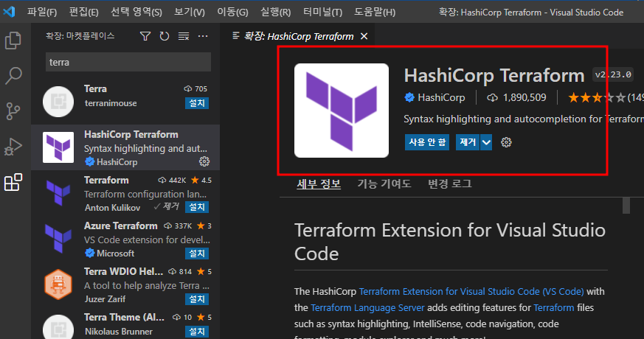Open the marketplace more actions ellipsis

coord(203,37)
